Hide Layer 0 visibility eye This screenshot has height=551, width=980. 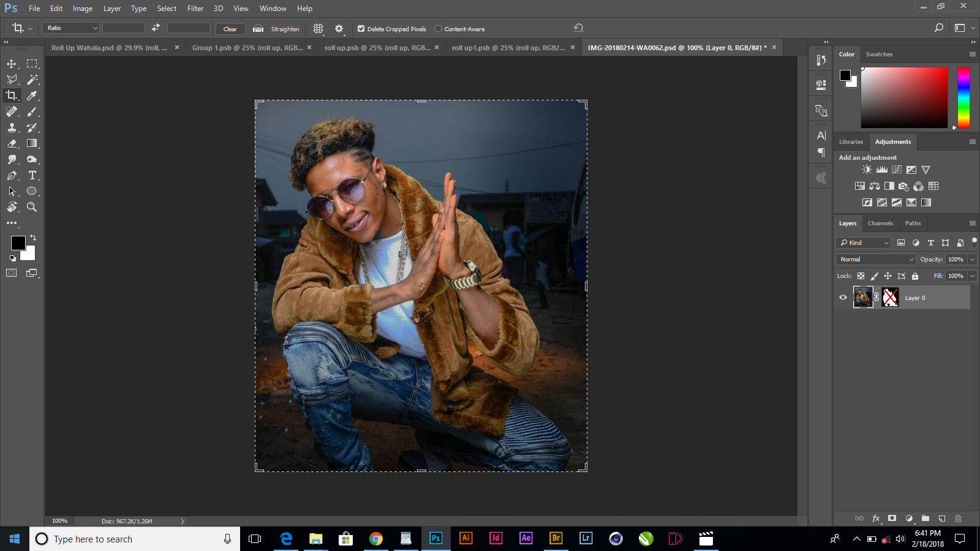843,298
